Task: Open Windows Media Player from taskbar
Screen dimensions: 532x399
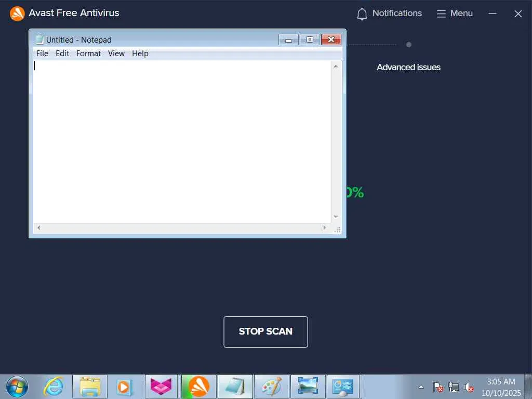Action: pyautogui.click(x=124, y=387)
